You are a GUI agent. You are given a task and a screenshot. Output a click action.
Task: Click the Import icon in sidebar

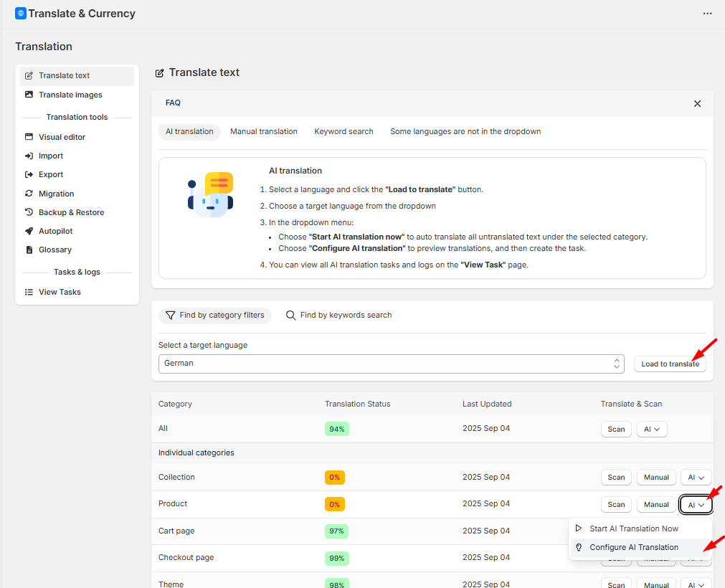(29, 156)
